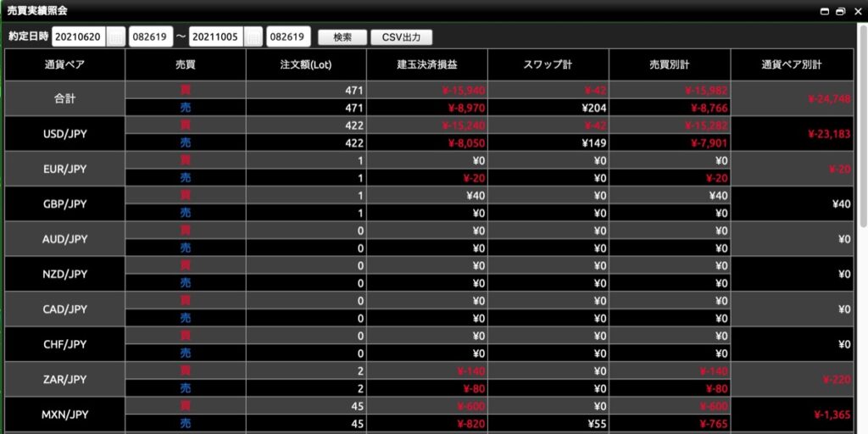The image size is (868, 434).
Task: Click the 注文額(Lot) column header
Action: pyautogui.click(x=306, y=64)
